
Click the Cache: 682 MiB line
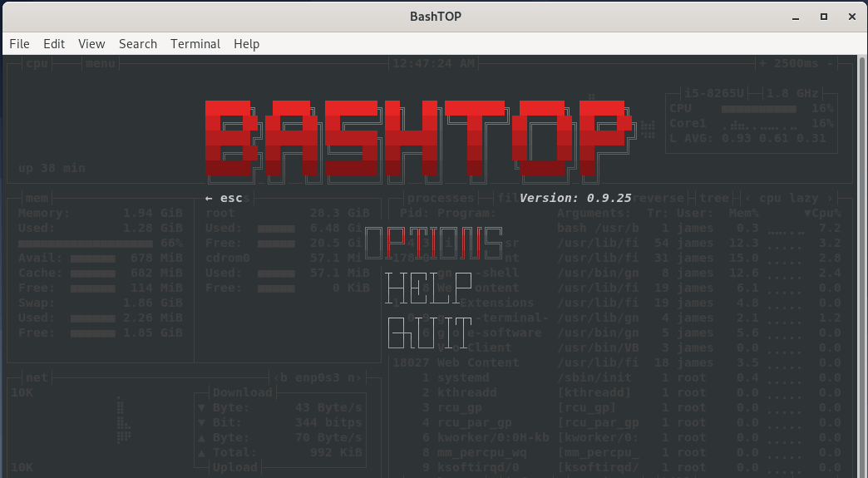click(x=101, y=273)
